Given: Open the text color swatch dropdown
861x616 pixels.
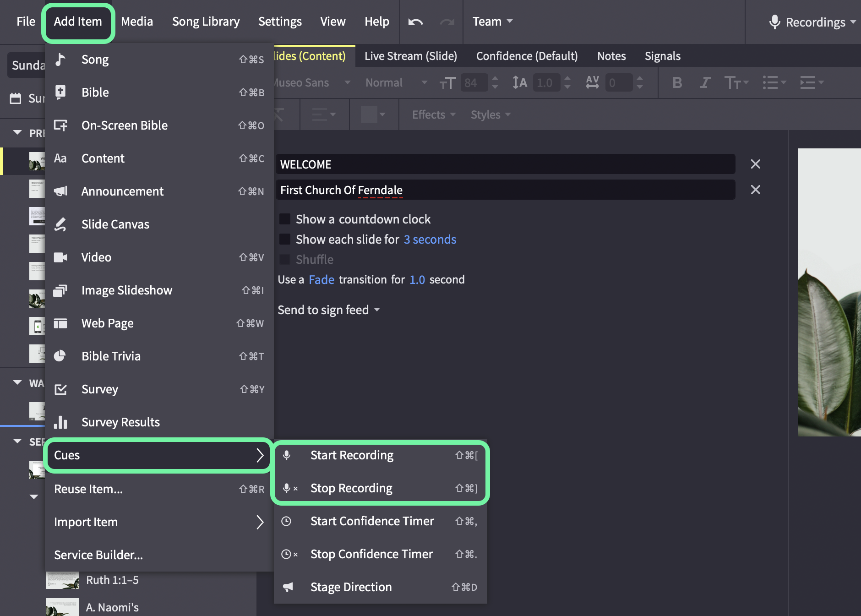Looking at the screenshot, I should coord(373,114).
